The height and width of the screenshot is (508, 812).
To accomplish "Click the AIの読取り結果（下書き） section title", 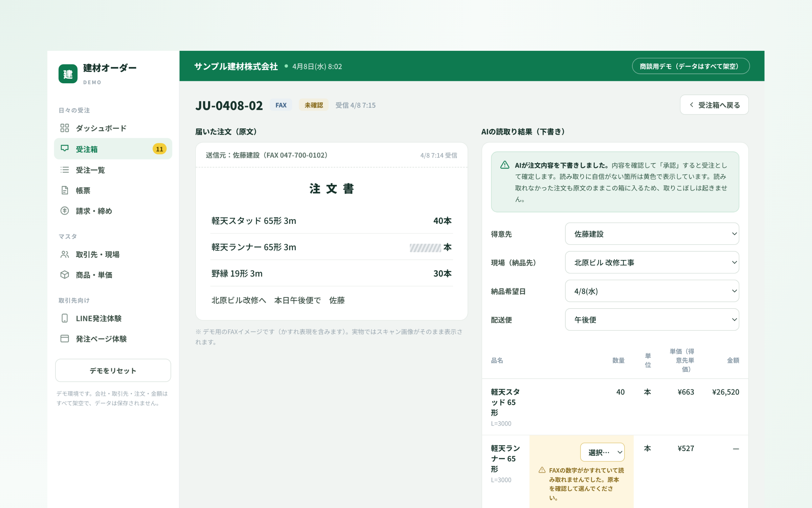I will pyautogui.click(x=523, y=132).
